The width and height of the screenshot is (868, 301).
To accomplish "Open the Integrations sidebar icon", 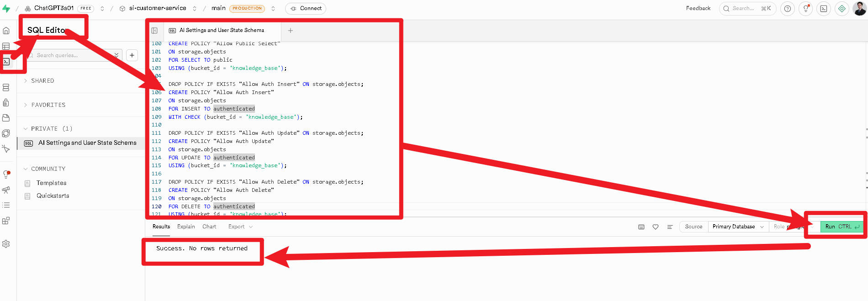I will (x=6, y=221).
